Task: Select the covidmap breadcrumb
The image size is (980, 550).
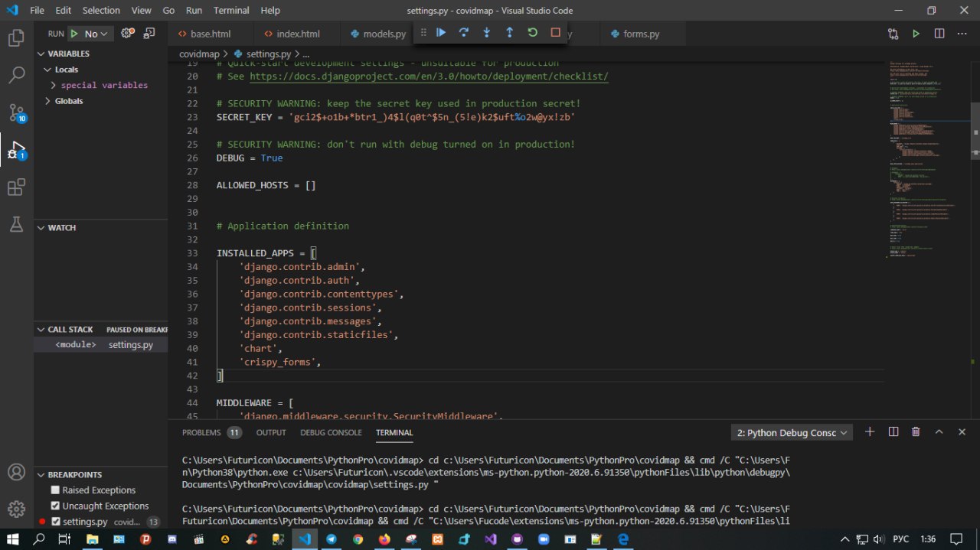Action: [x=199, y=54]
